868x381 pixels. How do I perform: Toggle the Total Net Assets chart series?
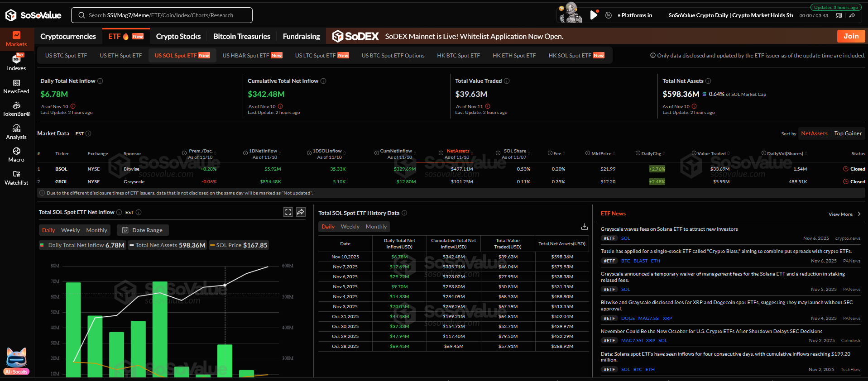pos(167,245)
